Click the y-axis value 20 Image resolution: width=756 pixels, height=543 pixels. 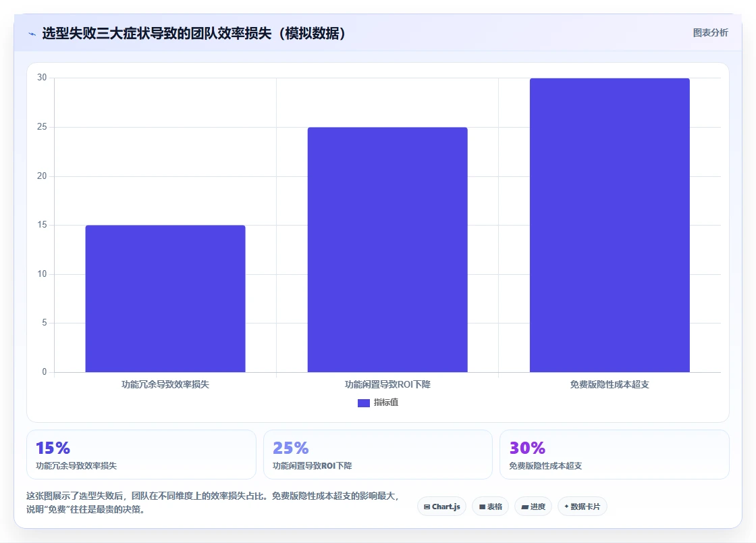[42, 176]
